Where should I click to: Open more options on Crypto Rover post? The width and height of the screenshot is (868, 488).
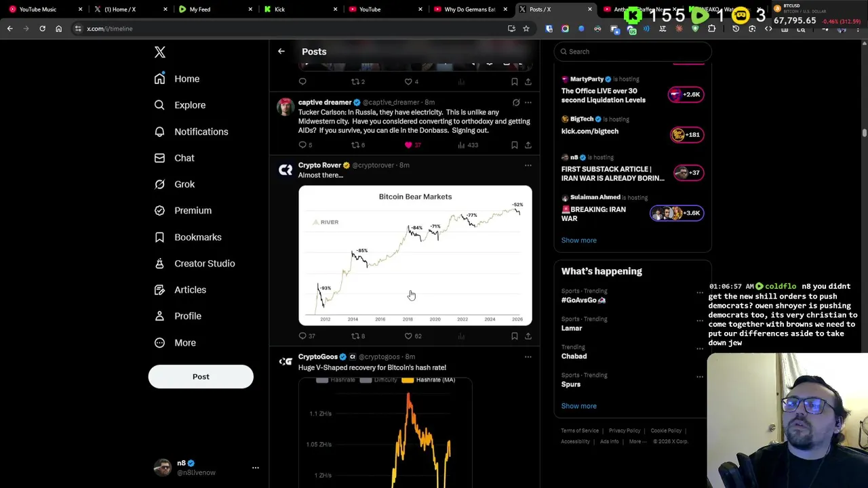click(x=528, y=165)
